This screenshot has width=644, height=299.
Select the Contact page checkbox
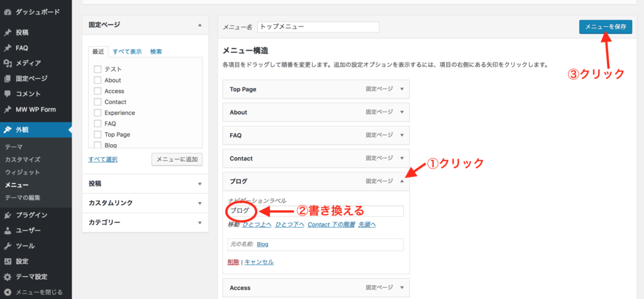tap(97, 102)
